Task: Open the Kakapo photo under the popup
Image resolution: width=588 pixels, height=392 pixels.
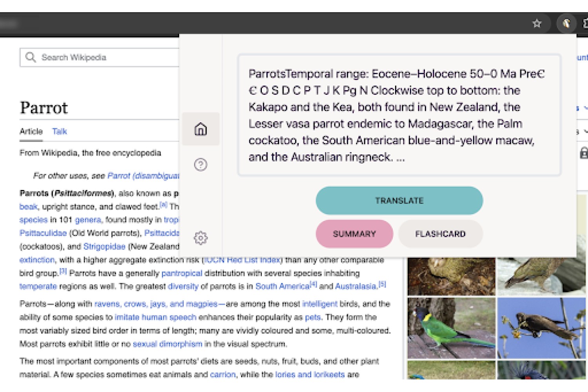Action: 452,276
